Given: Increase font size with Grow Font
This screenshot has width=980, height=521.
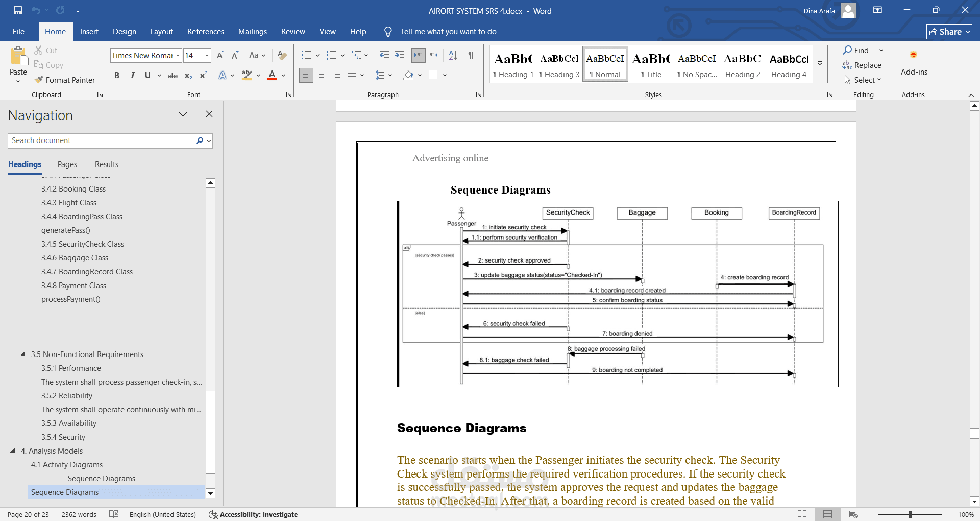Looking at the screenshot, I should 220,55.
